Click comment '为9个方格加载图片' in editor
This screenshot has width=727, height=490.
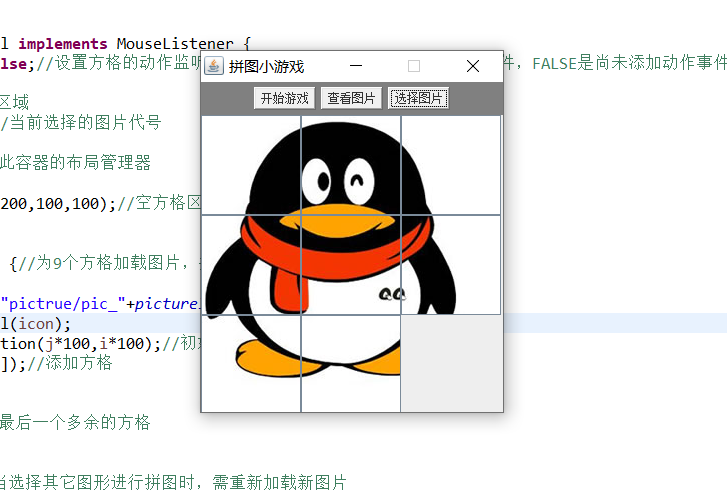pyautogui.click(x=108, y=263)
